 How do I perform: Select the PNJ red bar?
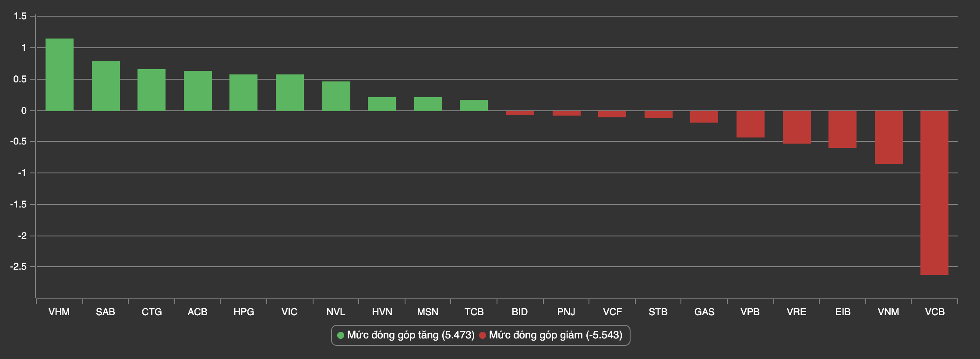[x=566, y=113]
